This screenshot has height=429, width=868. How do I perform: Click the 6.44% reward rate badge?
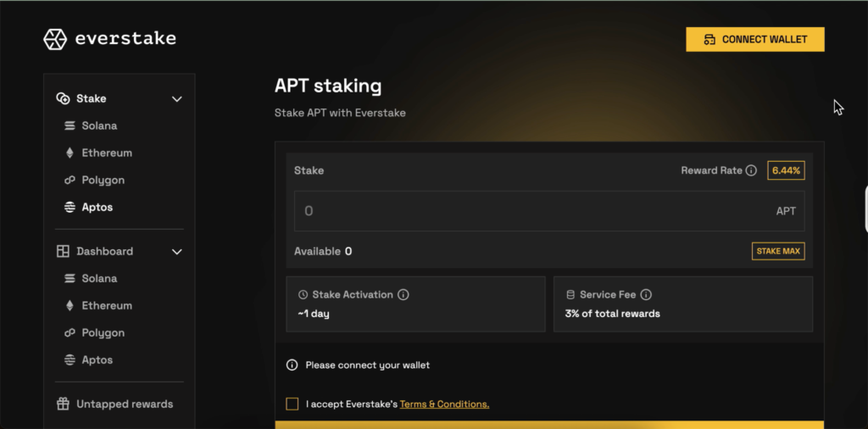click(x=786, y=170)
